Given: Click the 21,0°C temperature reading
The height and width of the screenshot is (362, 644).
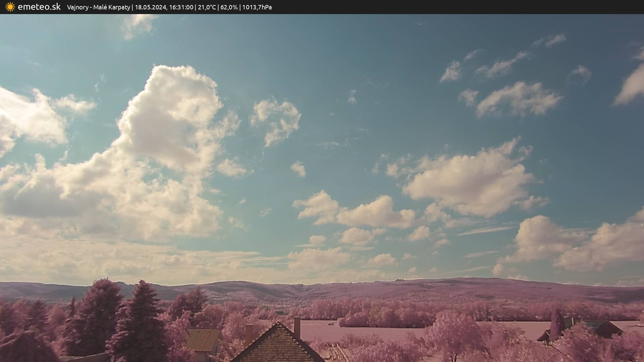Looking at the screenshot, I should (207, 7).
